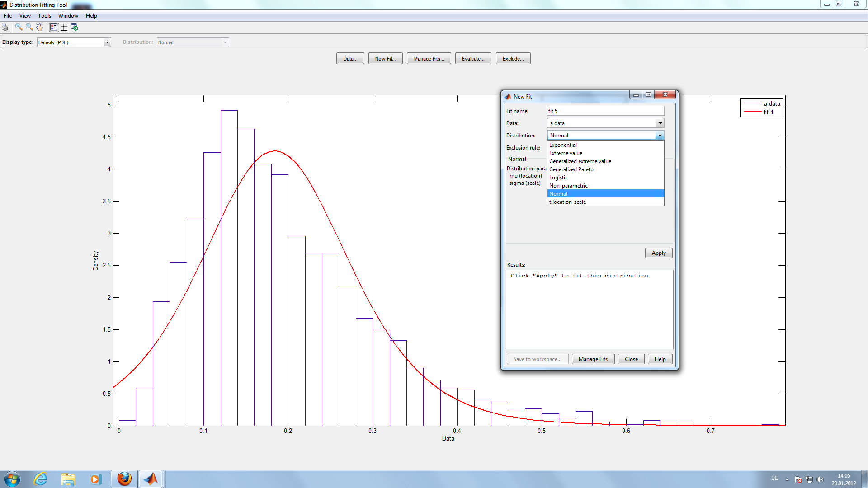868x488 pixels.
Task: Activate the Pan hand tool
Action: (40, 28)
